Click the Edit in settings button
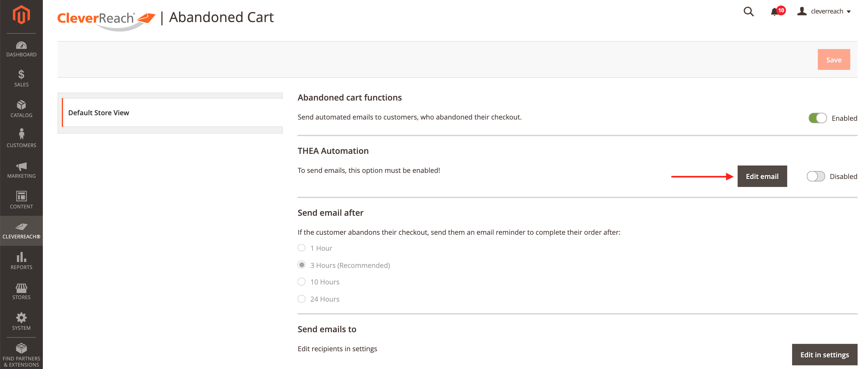This screenshot has width=868, height=369. click(x=824, y=355)
